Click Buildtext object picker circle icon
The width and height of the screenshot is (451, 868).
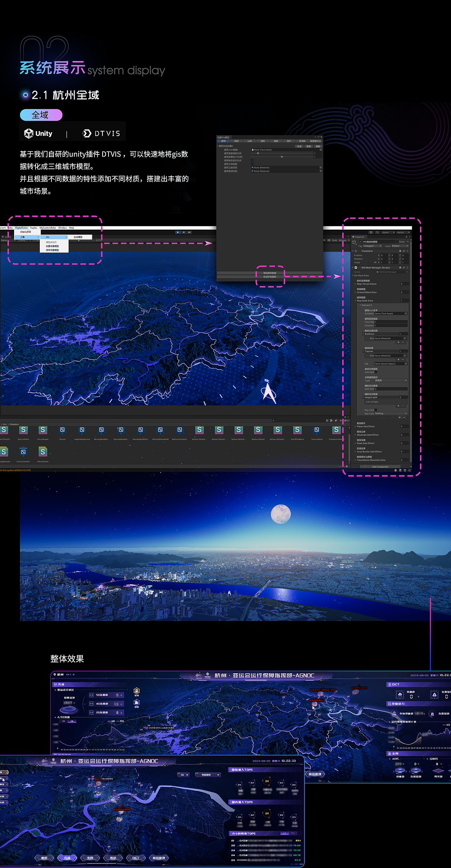click(x=406, y=314)
